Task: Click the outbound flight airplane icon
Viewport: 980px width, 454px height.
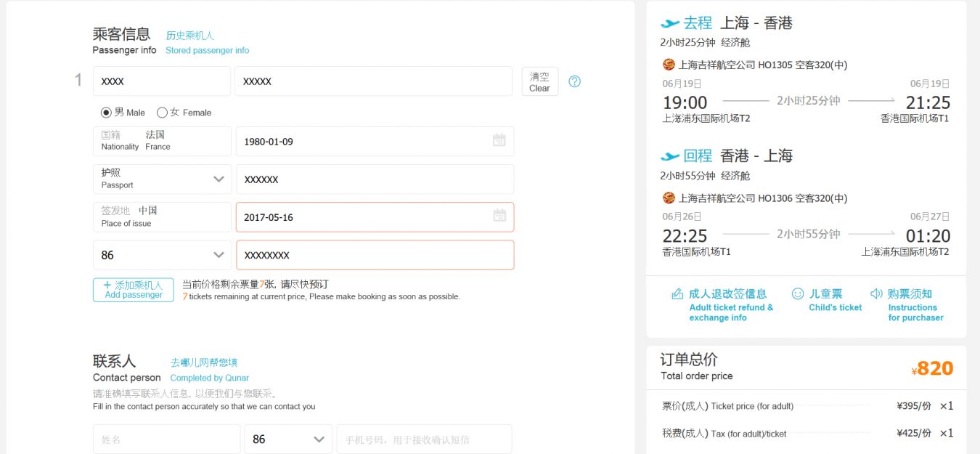Action: 669,23
